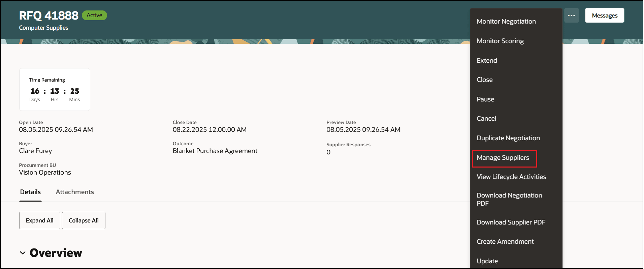Open Manage Suppliers from the menu

503,157
